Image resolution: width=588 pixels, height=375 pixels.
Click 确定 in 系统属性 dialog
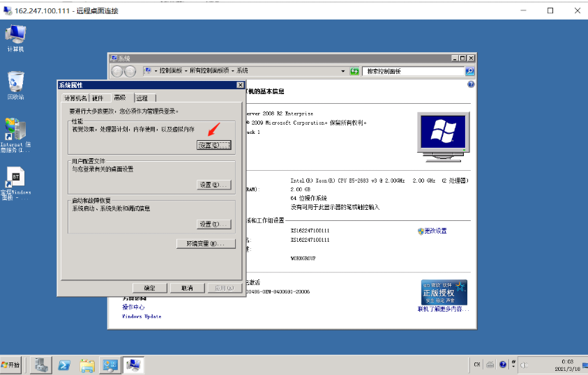pyautogui.click(x=150, y=288)
